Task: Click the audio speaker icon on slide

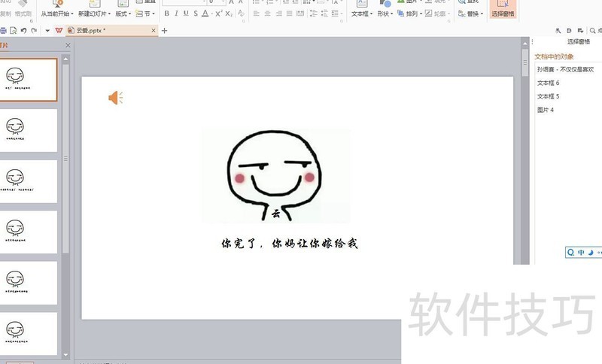Action: click(115, 98)
